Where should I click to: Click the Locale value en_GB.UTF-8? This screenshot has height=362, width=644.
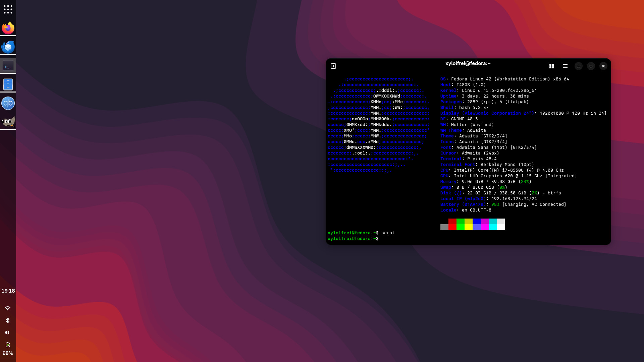[x=477, y=210]
